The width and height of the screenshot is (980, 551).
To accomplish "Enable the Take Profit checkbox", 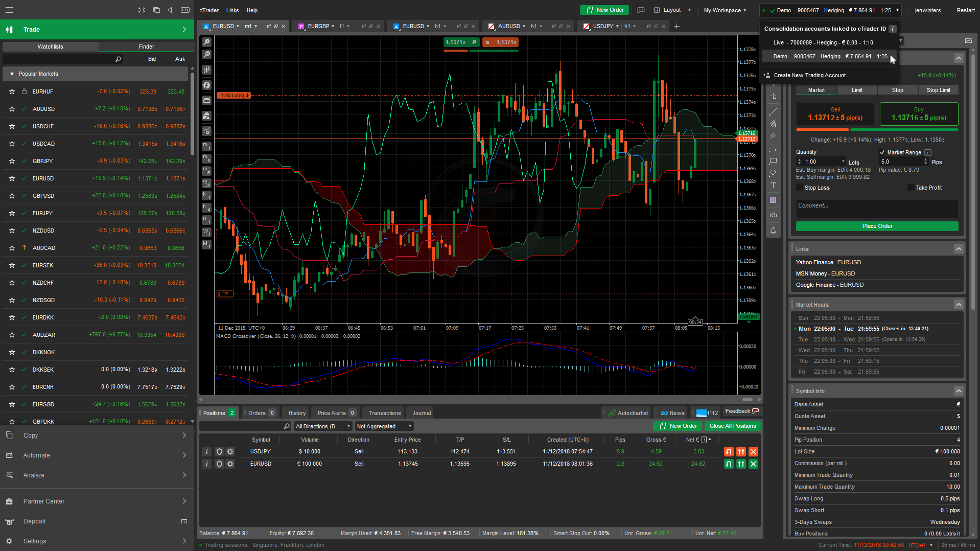I will [x=911, y=188].
